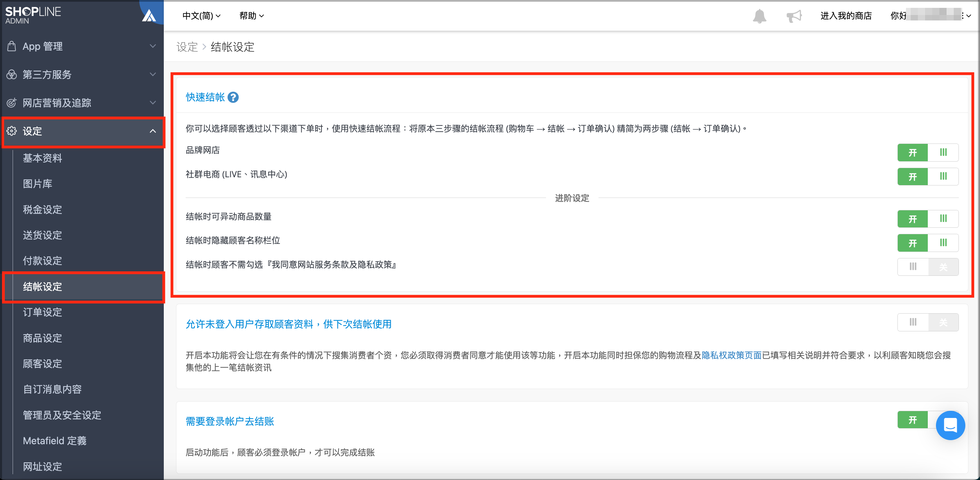Click the 快速结帐 heading
The width and height of the screenshot is (980, 480).
point(205,97)
